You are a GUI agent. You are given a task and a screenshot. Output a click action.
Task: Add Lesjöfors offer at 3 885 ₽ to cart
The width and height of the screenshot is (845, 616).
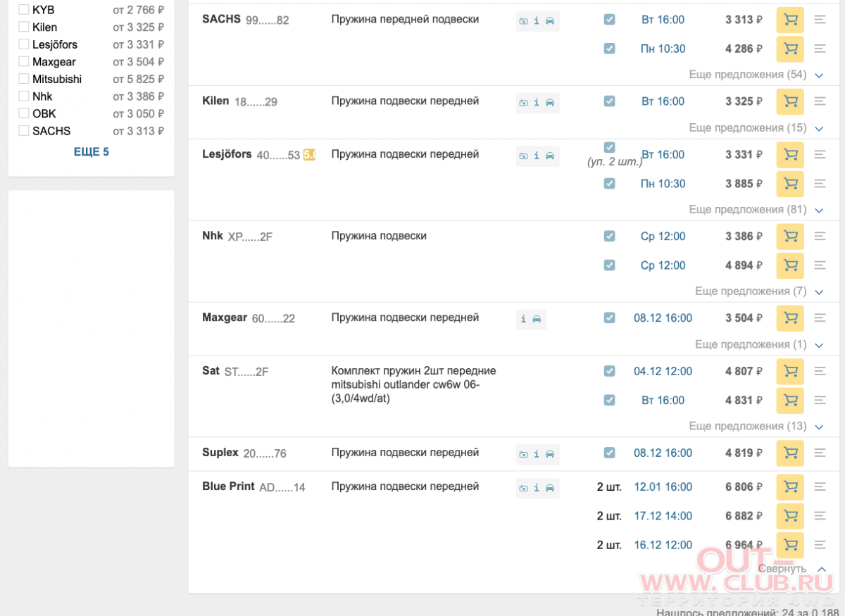coord(790,184)
